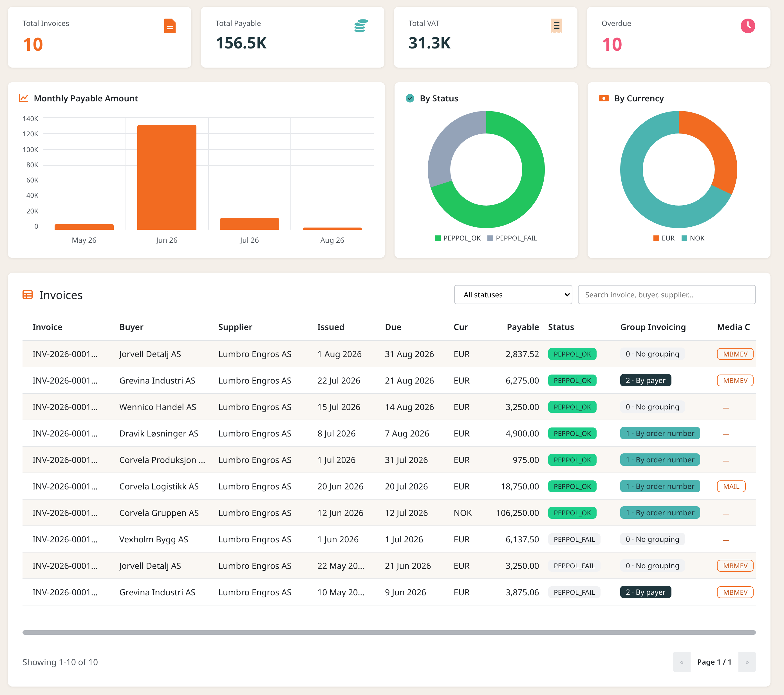Click the Monthly Payable Amount chart icon
This screenshot has height=695, width=784.
click(24, 98)
